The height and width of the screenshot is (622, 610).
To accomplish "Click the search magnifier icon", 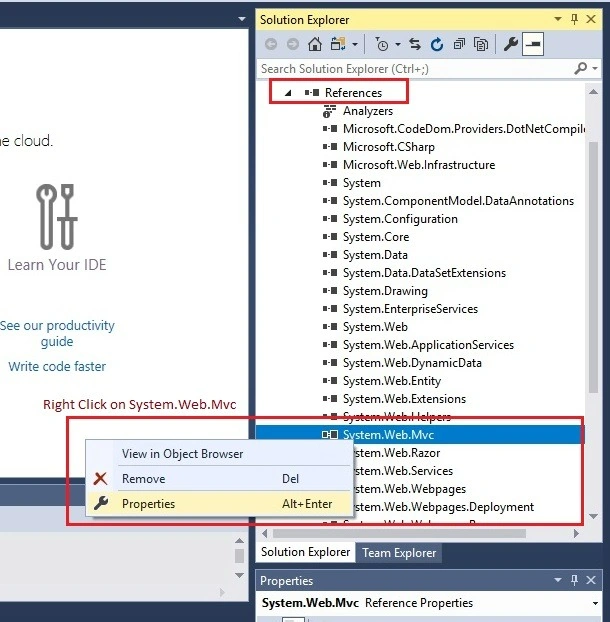I will click(x=580, y=68).
